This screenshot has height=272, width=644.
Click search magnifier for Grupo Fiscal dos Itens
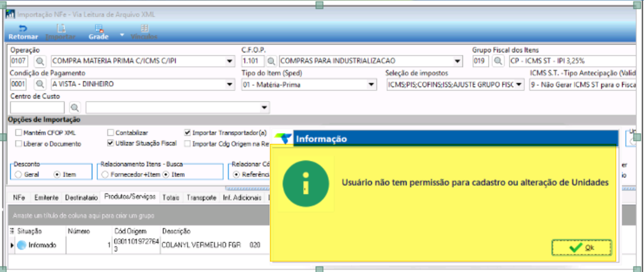coord(498,61)
